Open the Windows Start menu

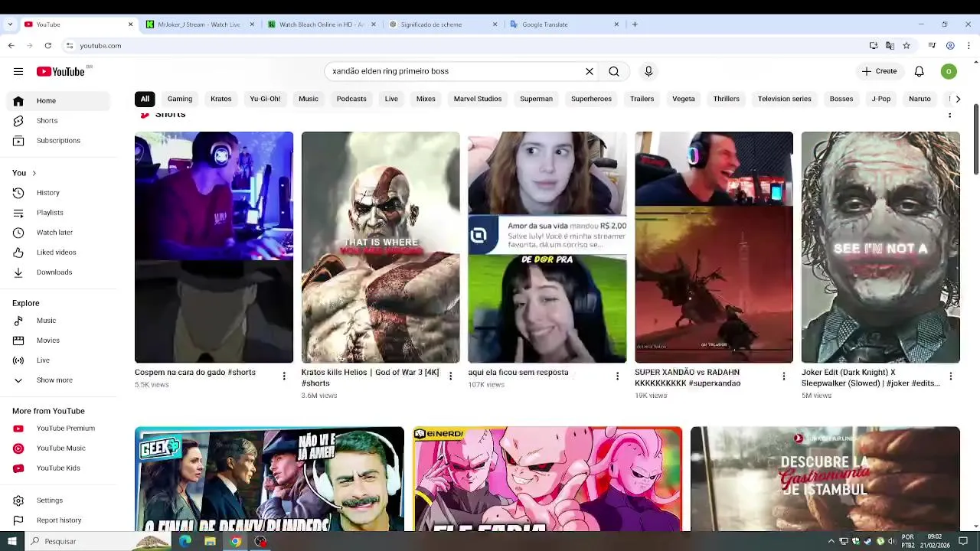coord(11,541)
